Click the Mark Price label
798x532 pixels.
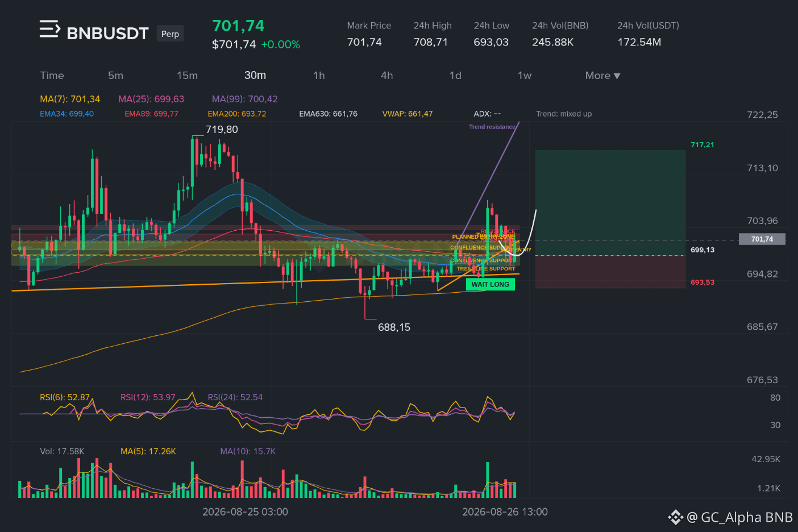point(369,26)
